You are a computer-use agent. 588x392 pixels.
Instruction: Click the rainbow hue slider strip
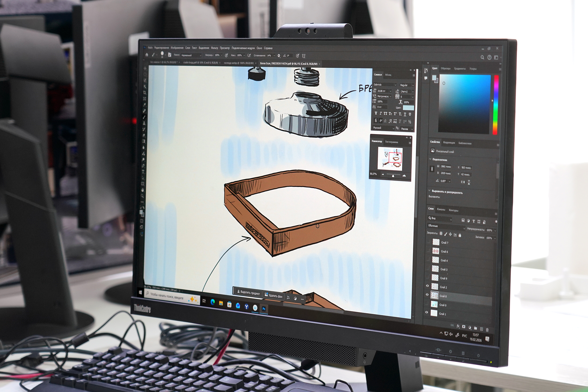click(495, 105)
